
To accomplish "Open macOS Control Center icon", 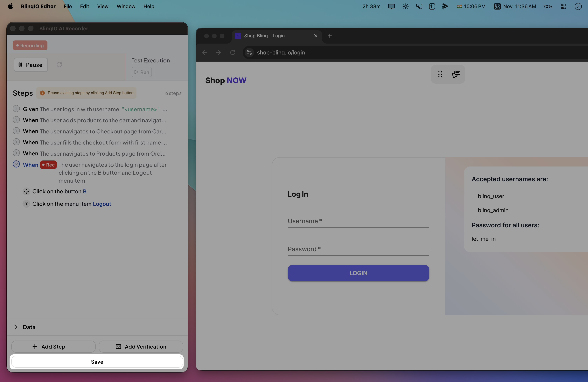I will [563, 6].
